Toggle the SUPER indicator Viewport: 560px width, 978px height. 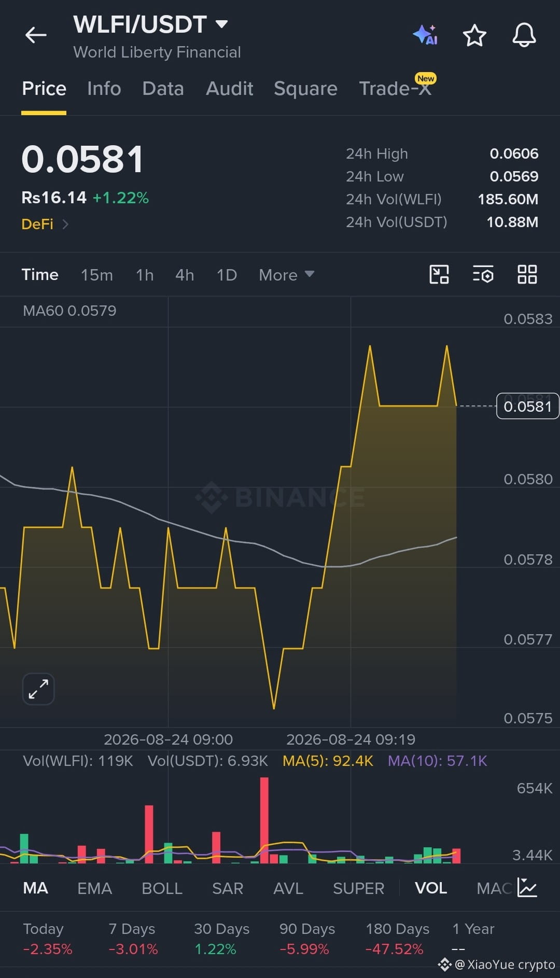[x=359, y=888]
